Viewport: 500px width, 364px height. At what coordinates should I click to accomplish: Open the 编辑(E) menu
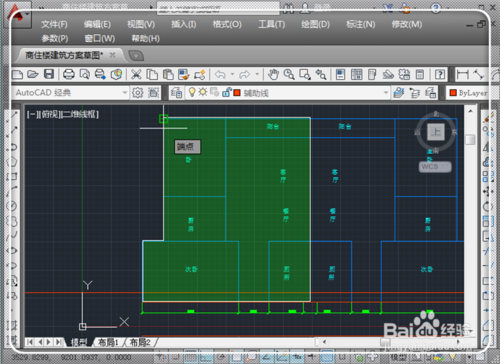[97, 24]
